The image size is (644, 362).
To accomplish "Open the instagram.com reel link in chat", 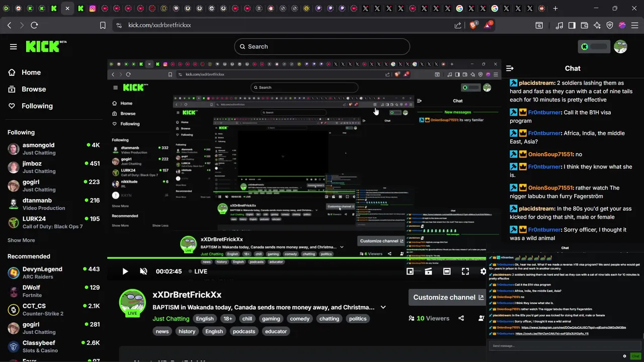I will tap(574, 327).
